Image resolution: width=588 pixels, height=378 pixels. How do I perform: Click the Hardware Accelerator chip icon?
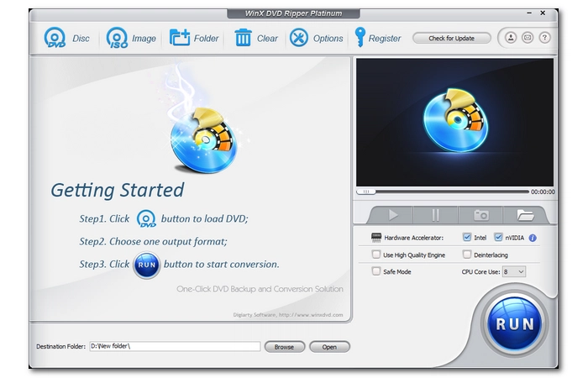coord(375,237)
